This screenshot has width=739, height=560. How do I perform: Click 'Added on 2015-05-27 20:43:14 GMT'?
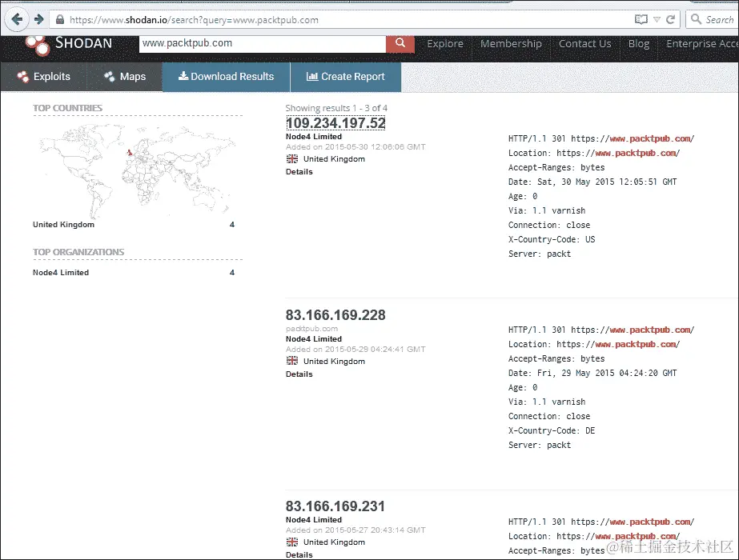point(355,530)
